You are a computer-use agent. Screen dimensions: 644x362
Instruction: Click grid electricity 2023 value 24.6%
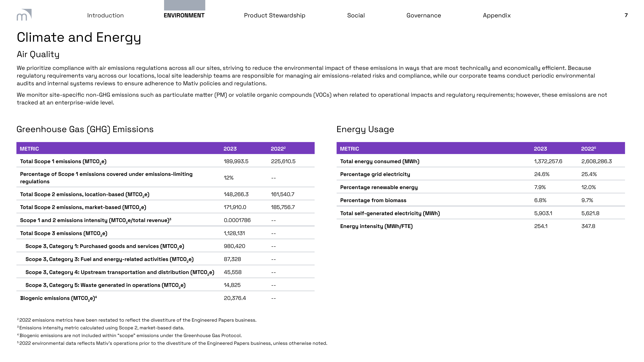click(542, 174)
